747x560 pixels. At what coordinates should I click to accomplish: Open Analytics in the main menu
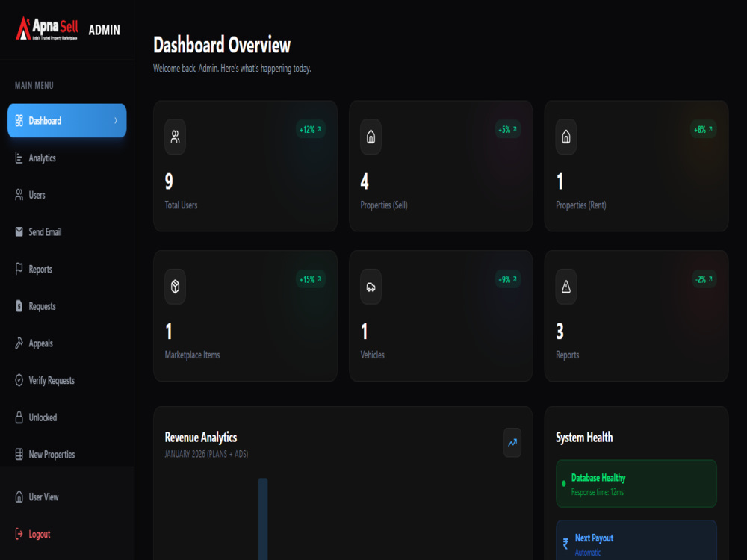coord(67,158)
